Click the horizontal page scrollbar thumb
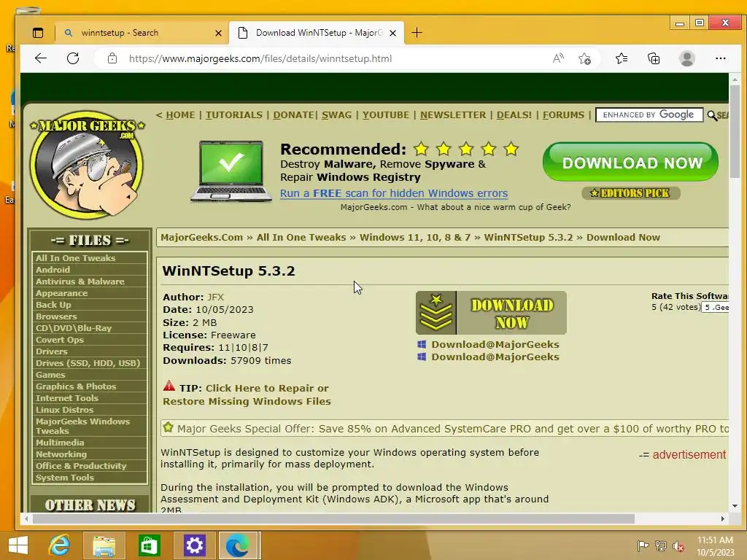The width and height of the screenshot is (747, 560). click(x=333, y=518)
